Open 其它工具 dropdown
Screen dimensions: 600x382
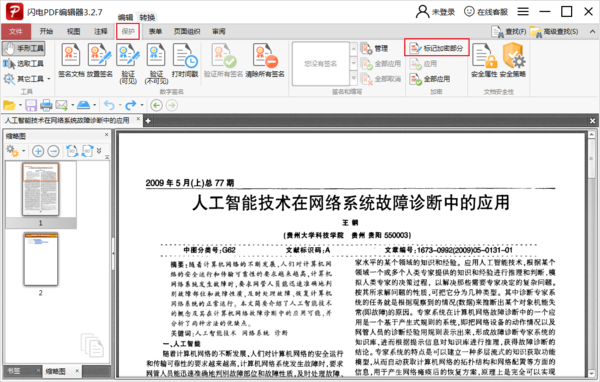point(27,79)
